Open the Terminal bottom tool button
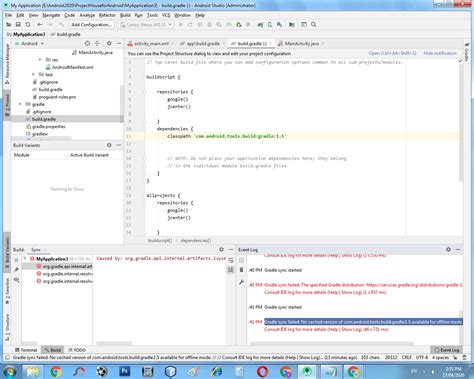 tap(26, 350)
